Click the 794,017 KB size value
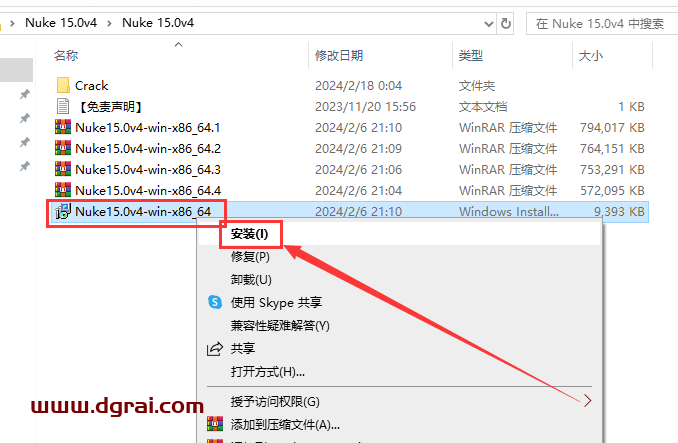 point(612,127)
